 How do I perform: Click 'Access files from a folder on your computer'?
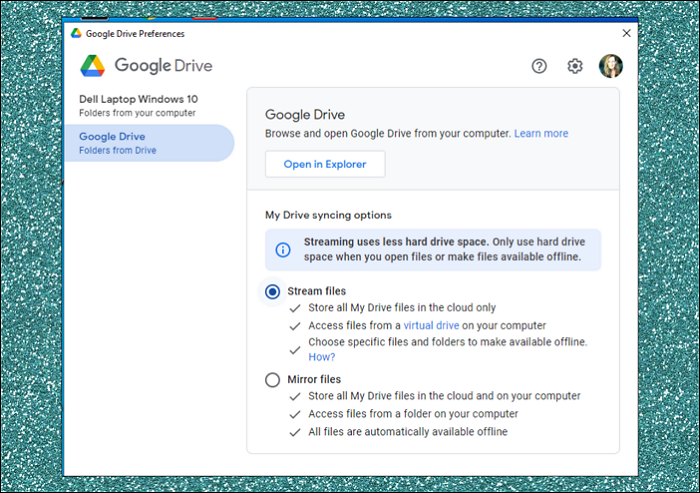pyautogui.click(x=413, y=414)
